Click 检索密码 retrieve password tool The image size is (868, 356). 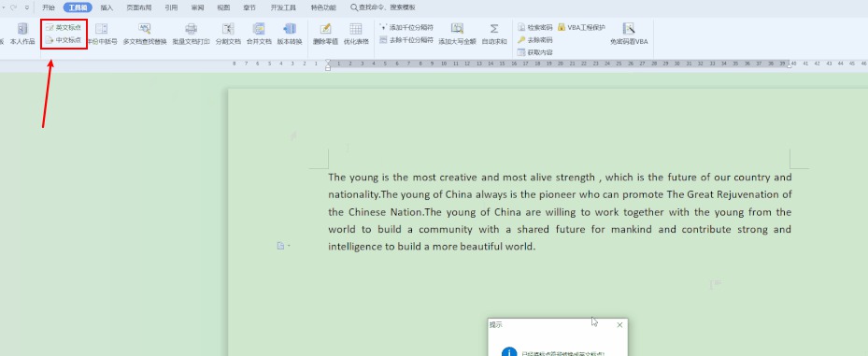click(534, 27)
